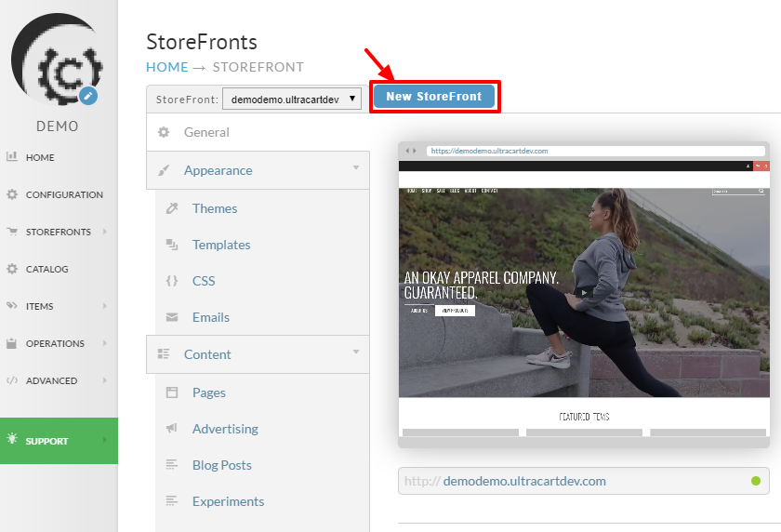
Task: Open the StoreFront selector dropdown
Action: coord(292,99)
